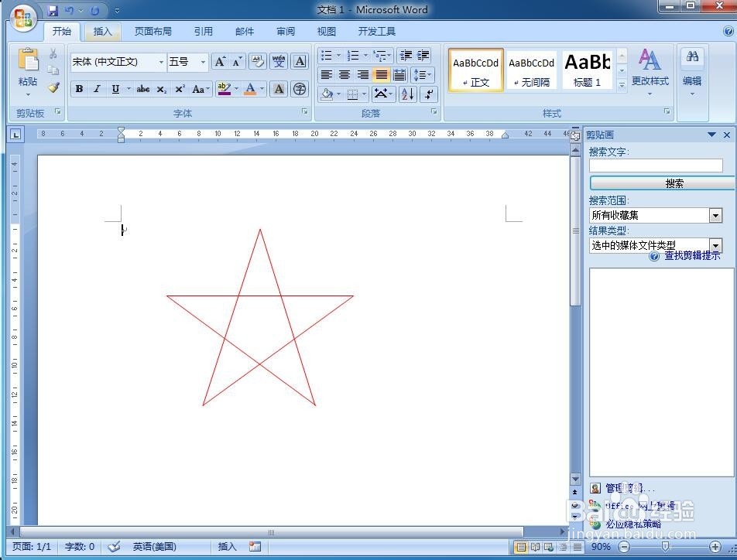Click the macro recording status icon
Viewport: 737px width, 560px height.
point(255,546)
